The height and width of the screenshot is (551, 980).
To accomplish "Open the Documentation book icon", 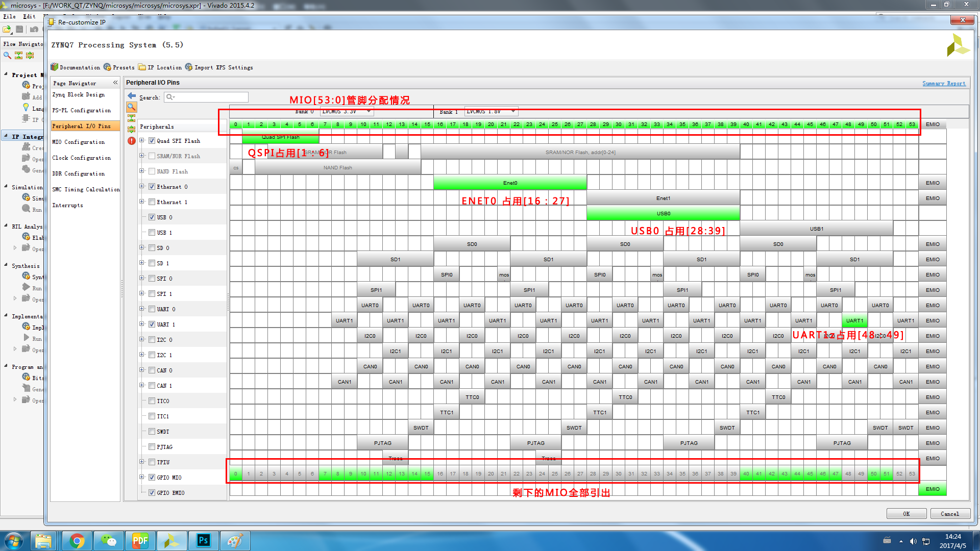I will point(55,67).
